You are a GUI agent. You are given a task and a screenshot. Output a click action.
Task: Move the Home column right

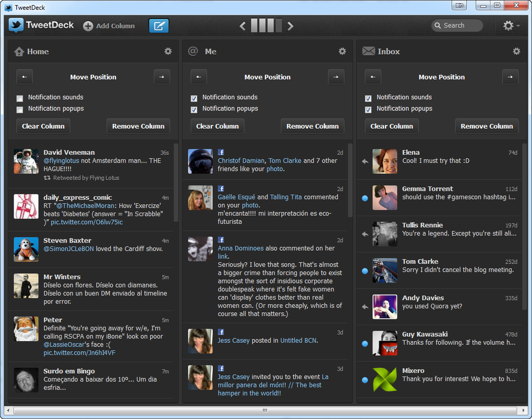[162, 77]
